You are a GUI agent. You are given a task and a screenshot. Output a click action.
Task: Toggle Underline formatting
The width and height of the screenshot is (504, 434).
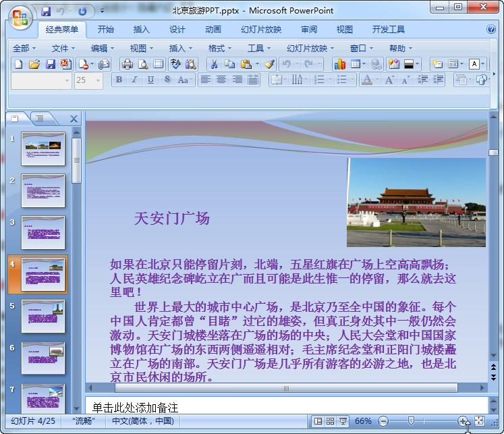[x=150, y=80]
